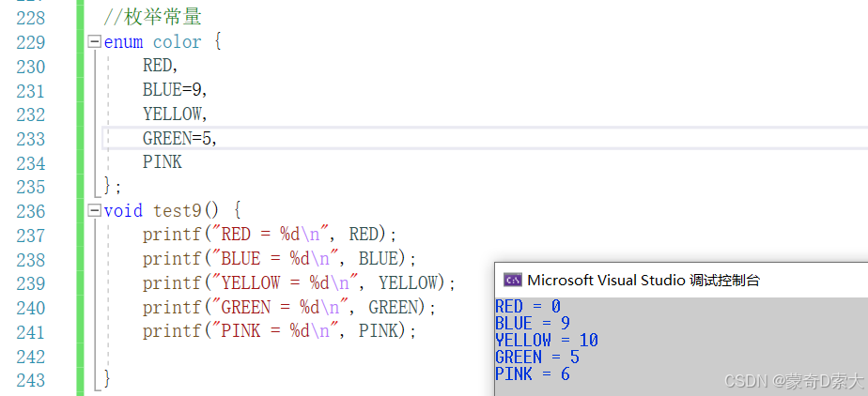
Task: Collapse the enum color block
Action: pos(95,42)
